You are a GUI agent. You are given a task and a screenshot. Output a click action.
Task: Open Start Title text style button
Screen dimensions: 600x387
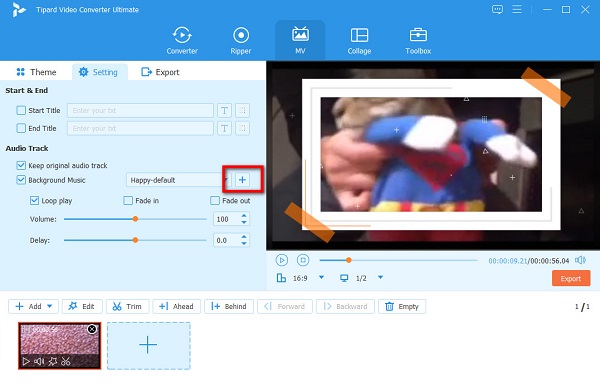click(224, 111)
